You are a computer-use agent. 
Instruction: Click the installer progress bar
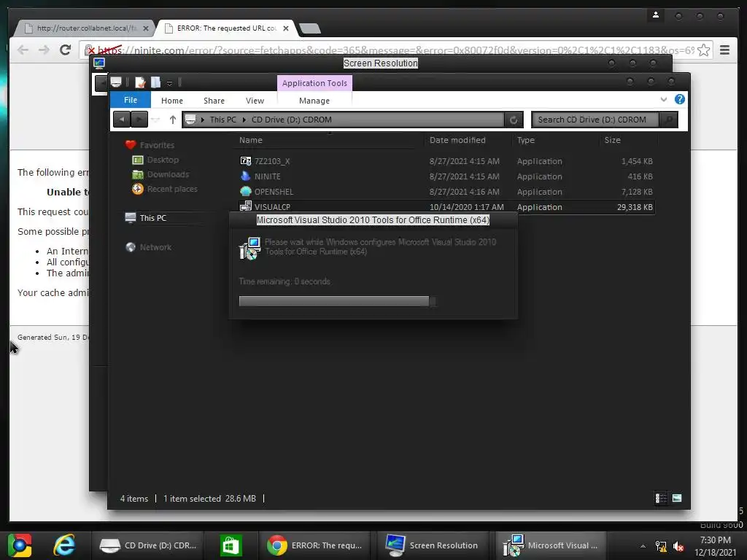pos(337,301)
